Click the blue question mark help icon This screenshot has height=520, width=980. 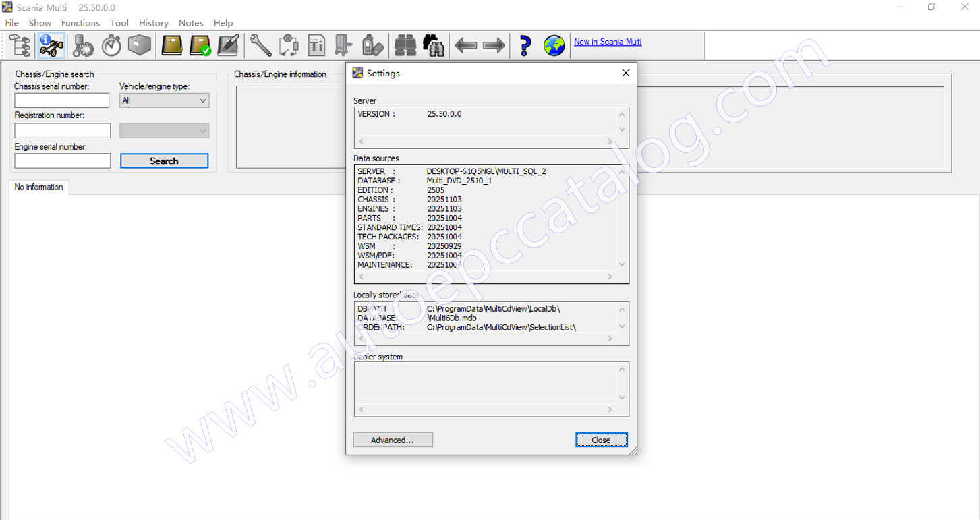point(525,46)
